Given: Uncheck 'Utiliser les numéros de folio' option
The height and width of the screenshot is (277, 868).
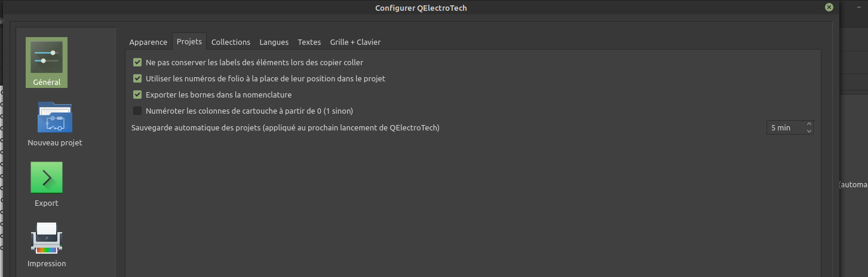Looking at the screenshot, I should [137, 78].
